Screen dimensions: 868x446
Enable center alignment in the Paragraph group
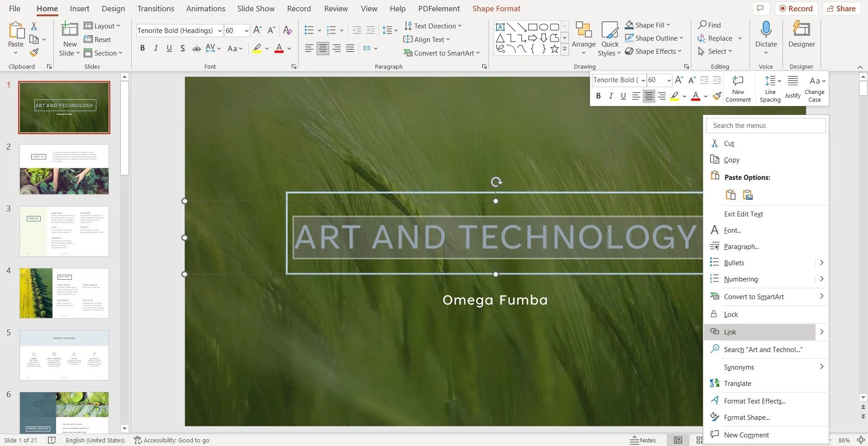(323, 48)
